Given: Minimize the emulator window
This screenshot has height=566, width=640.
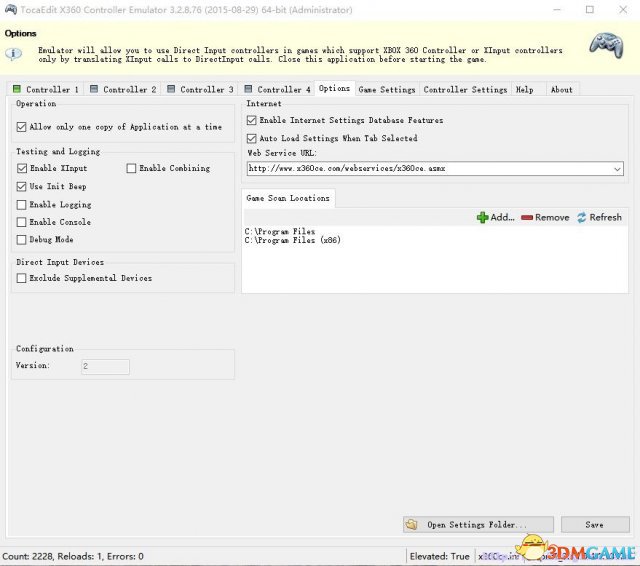Looking at the screenshot, I should (x=557, y=9).
